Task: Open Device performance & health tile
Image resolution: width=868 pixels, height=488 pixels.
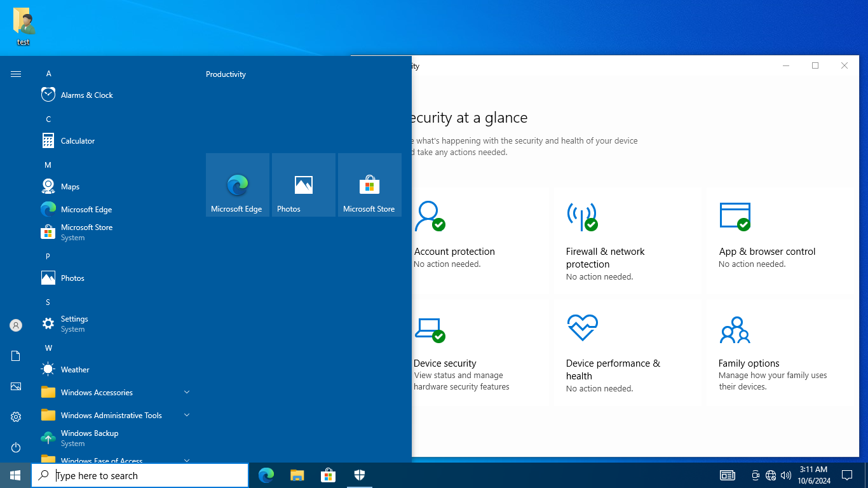Action: (x=627, y=353)
